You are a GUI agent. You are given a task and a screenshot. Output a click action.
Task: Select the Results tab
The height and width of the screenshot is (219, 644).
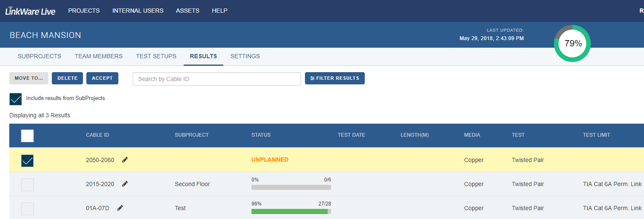(x=203, y=56)
